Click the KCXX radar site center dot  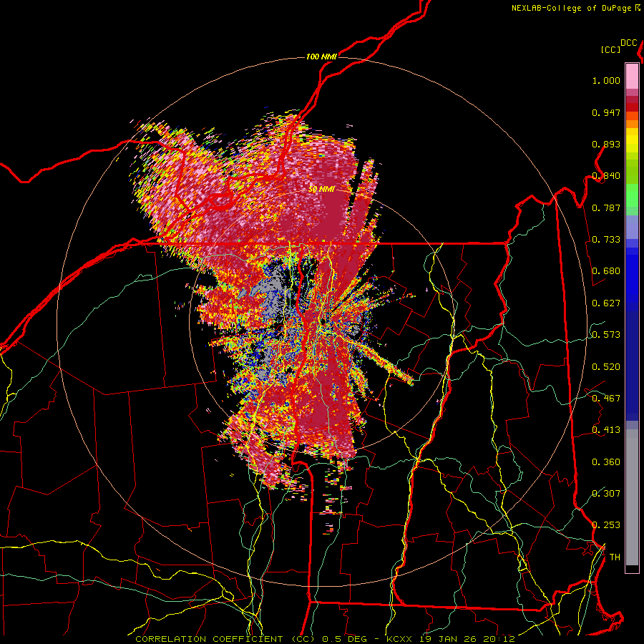[x=323, y=321]
